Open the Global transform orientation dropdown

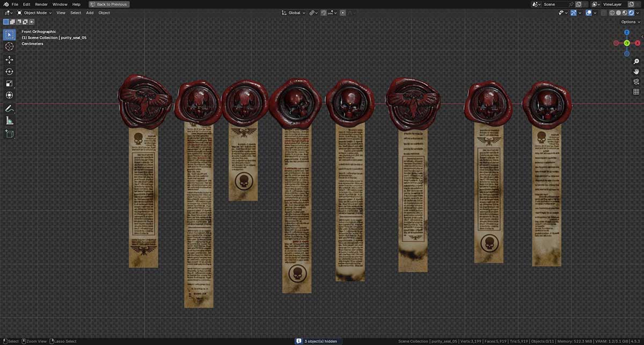click(294, 13)
